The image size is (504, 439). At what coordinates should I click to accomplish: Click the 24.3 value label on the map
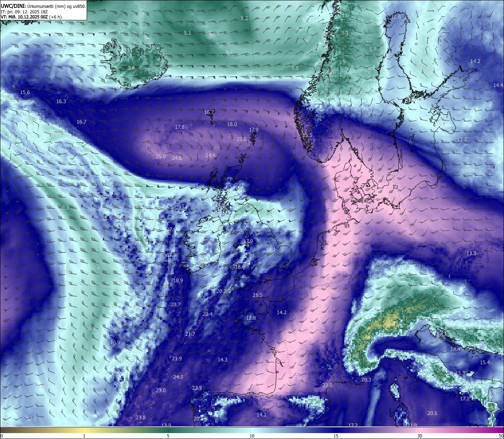(x=178, y=377)
